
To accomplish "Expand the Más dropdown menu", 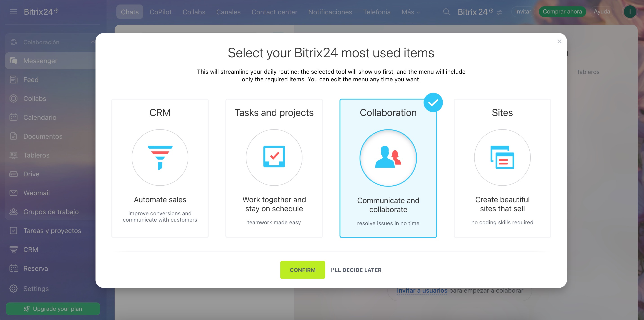I will [411, 12].
